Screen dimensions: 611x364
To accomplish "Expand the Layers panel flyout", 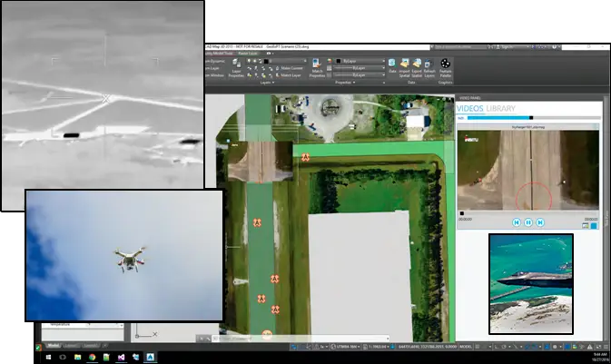I will tap(267, 83).
